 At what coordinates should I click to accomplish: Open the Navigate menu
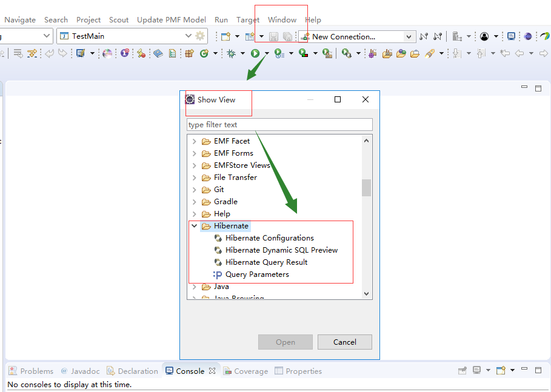coord(20,19)
